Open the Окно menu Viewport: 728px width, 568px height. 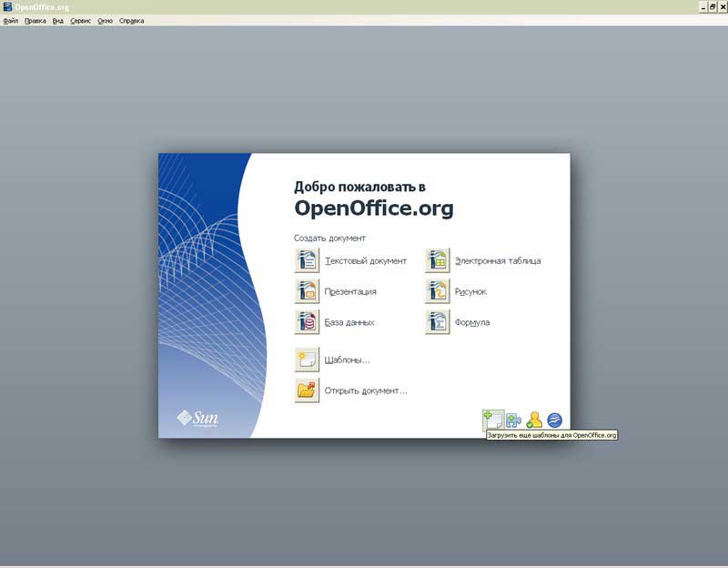click(x=106, y=21)
